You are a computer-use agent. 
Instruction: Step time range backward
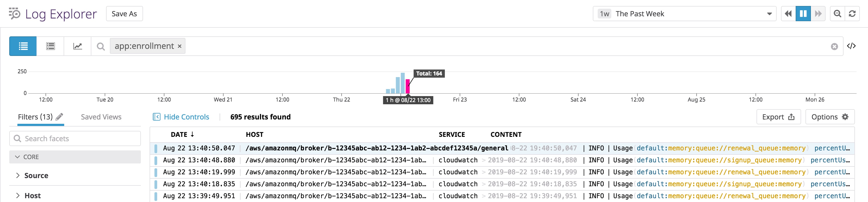788,14
